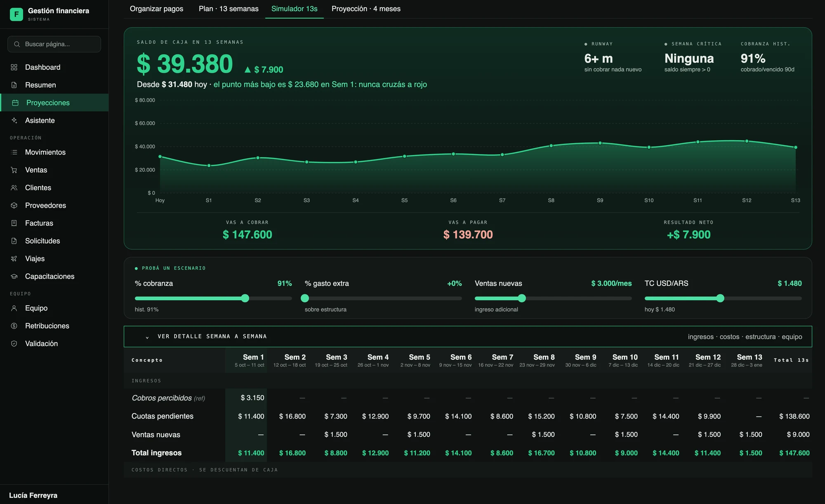Click the Equipo person icon
The width and height of the screenshot is (825, 504).
[x=14, y=308]
